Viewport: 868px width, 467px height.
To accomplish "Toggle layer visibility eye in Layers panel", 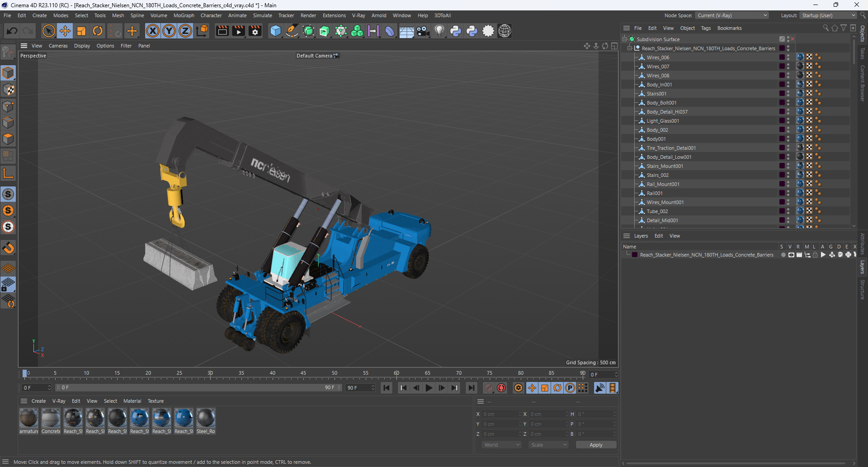I will pyautogui.click(x=791, y=255).
